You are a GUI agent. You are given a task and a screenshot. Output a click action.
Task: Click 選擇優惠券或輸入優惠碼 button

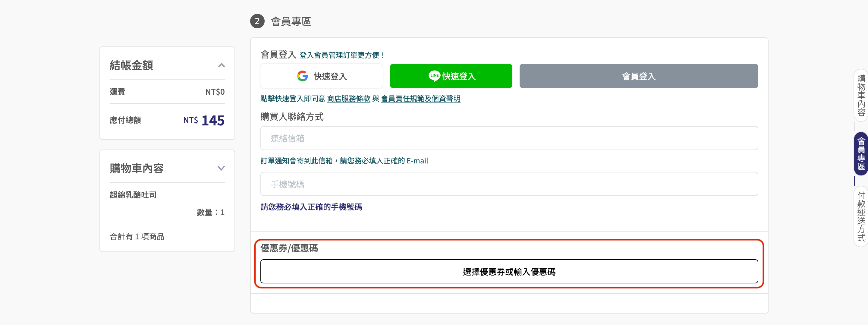[509, 271]
